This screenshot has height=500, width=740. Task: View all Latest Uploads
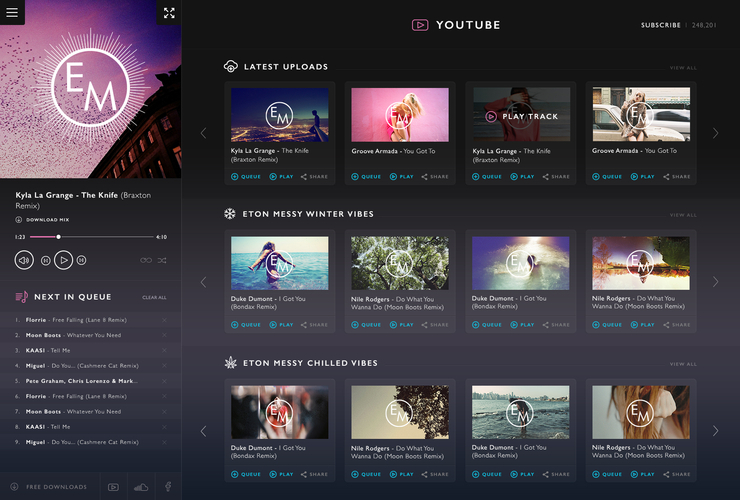(683, 68)
